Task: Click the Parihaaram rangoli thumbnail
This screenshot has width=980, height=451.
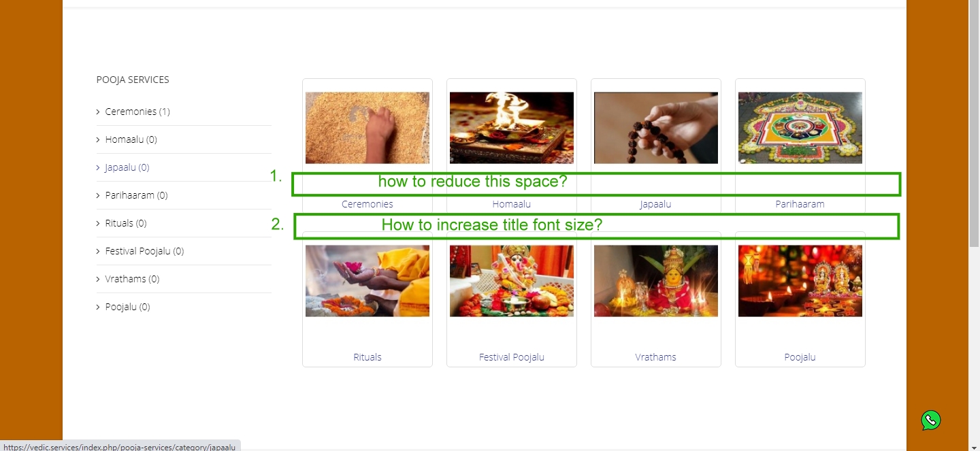Action: tap(800, 128)
